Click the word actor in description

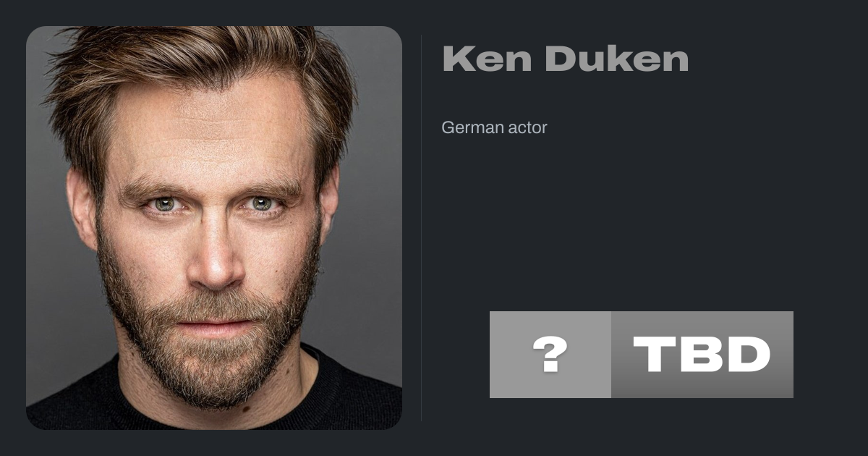526,128
